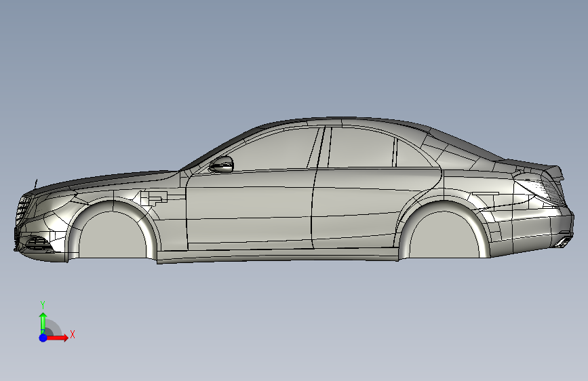This screenshot has height=381, width=588.
Task: Select the front wheel arch
Action: point(112,230)
